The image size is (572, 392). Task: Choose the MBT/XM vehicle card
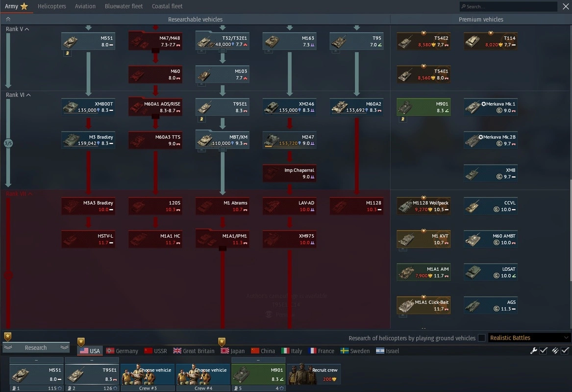[x=222, y=140]
